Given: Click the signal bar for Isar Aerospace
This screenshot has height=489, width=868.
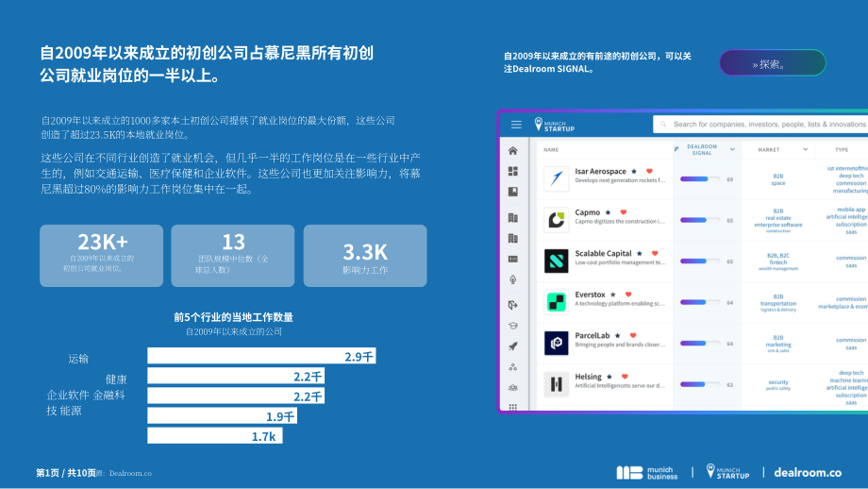Looking at the screenshot, I should (700, 178).
